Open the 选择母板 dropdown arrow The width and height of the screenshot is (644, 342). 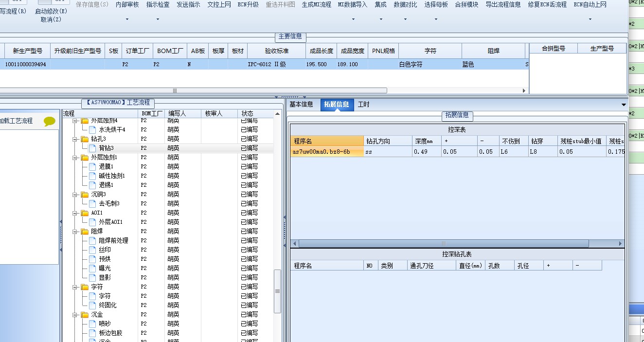pos(436,20)
